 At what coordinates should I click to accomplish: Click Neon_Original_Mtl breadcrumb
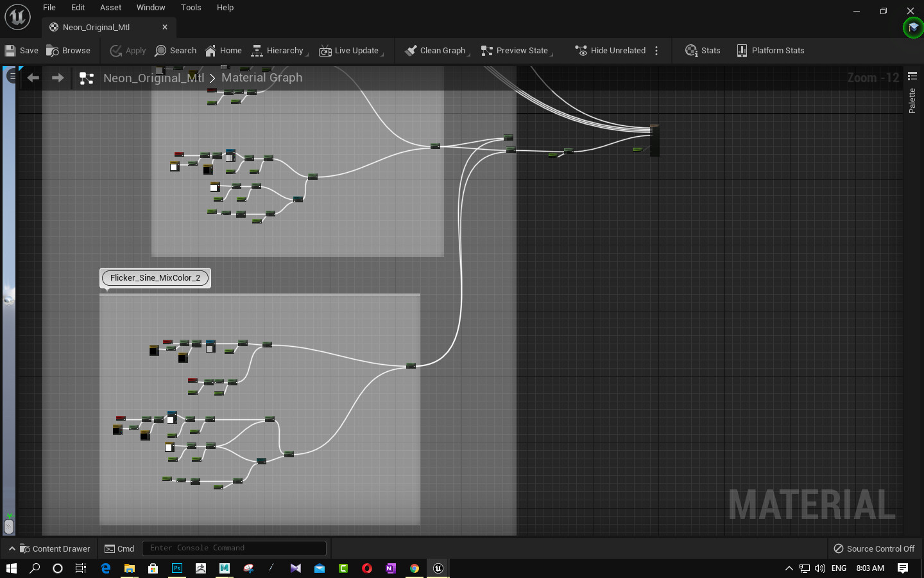click(154, 78)
